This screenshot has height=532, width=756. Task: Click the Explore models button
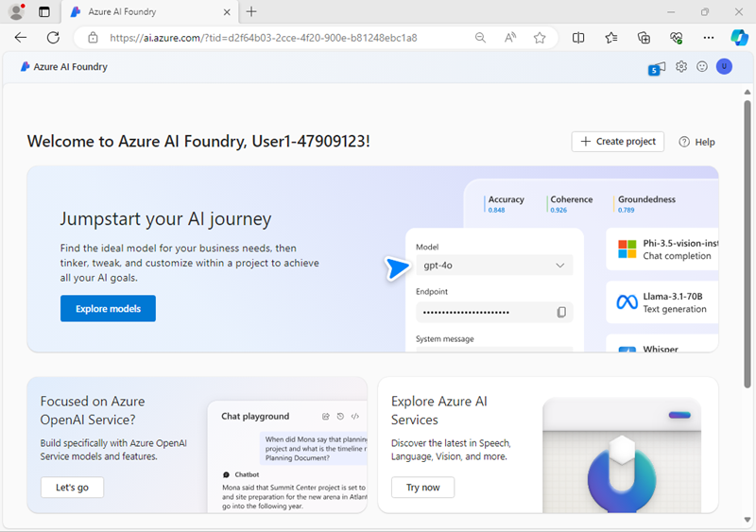[x=108, y=309]
